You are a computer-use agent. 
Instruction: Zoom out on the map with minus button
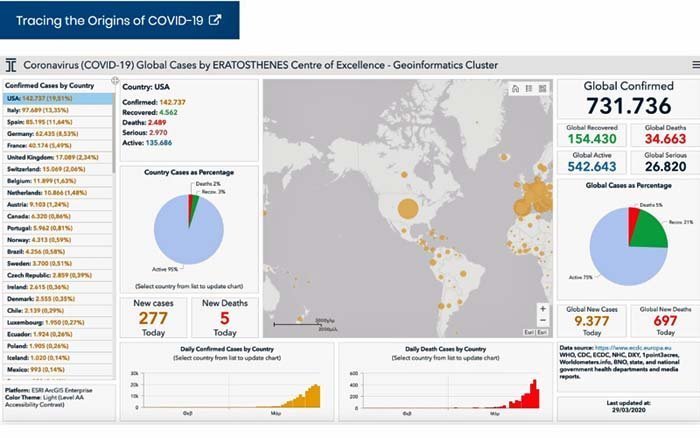pos(543,320)
